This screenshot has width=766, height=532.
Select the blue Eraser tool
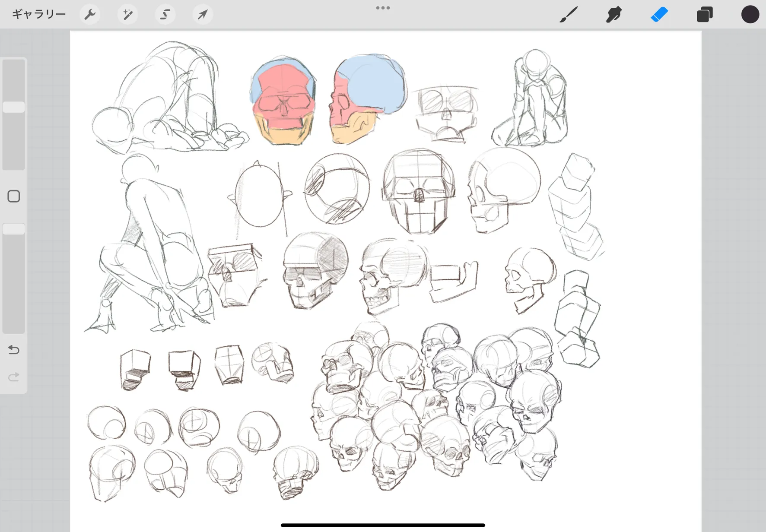(x=659, y=14)
